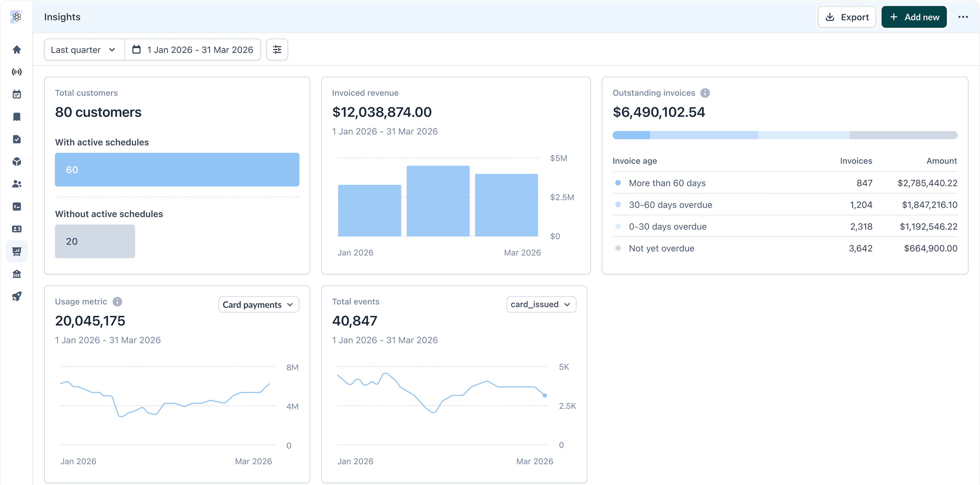Open the calendar schedule sidebar icon

pos(17,94)
